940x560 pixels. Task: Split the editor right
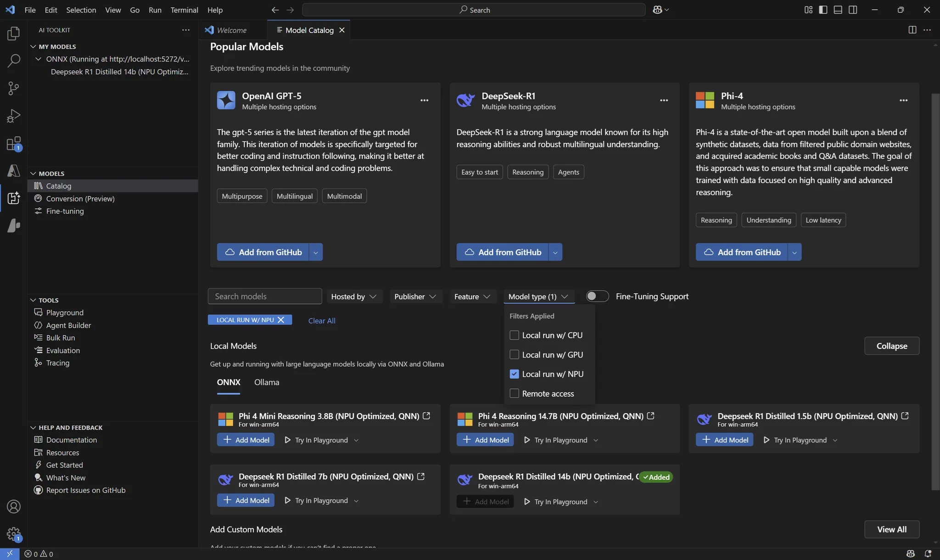(x=912, y=30)
